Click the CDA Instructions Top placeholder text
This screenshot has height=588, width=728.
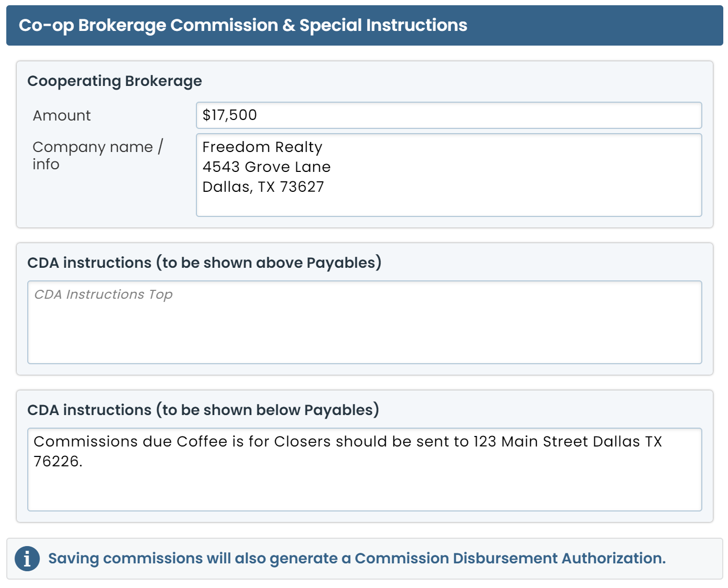[103, 295]
